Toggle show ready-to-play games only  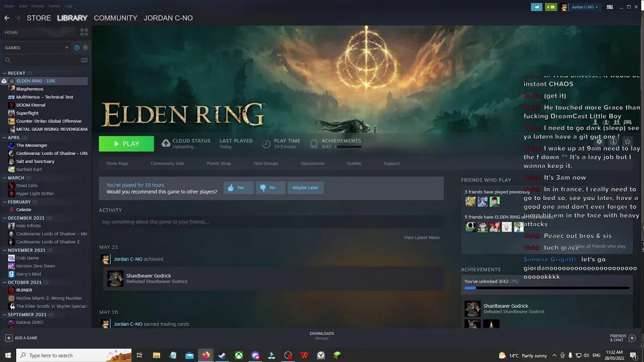click(86, 48)
